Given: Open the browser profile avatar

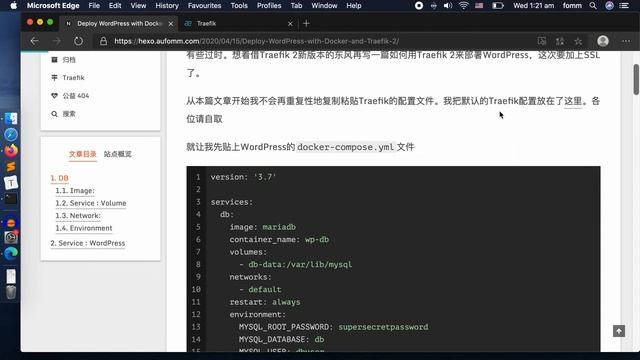Looking at the screenshot, I should (603, 41).
